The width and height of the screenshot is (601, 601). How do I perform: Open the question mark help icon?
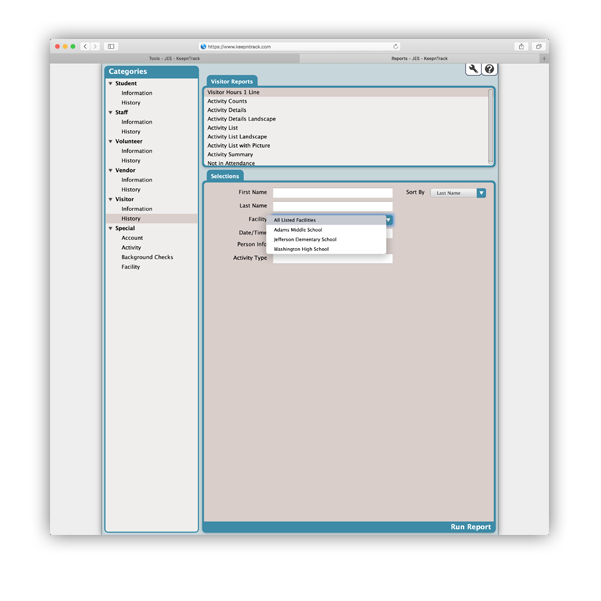coord(489,69)
